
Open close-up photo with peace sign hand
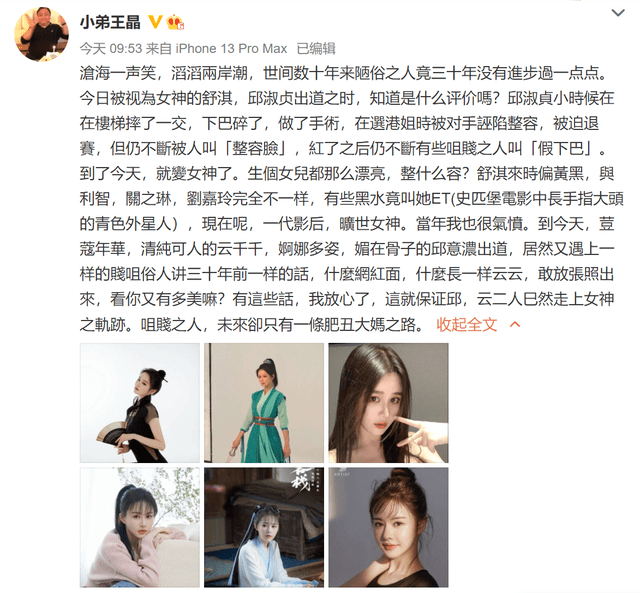coord(389,403)
